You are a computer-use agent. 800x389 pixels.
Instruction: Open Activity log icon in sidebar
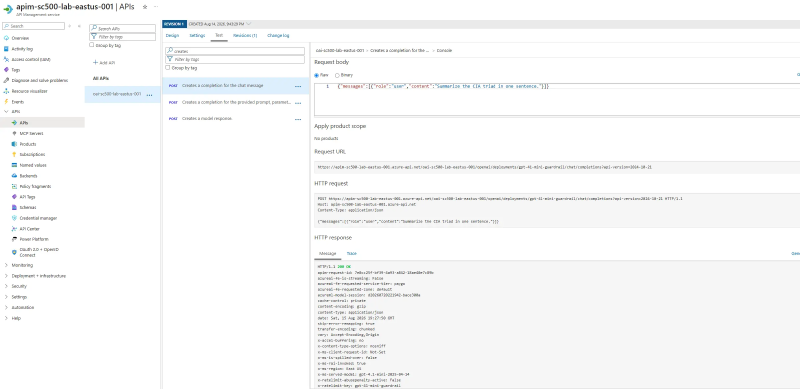pos(6,49)
